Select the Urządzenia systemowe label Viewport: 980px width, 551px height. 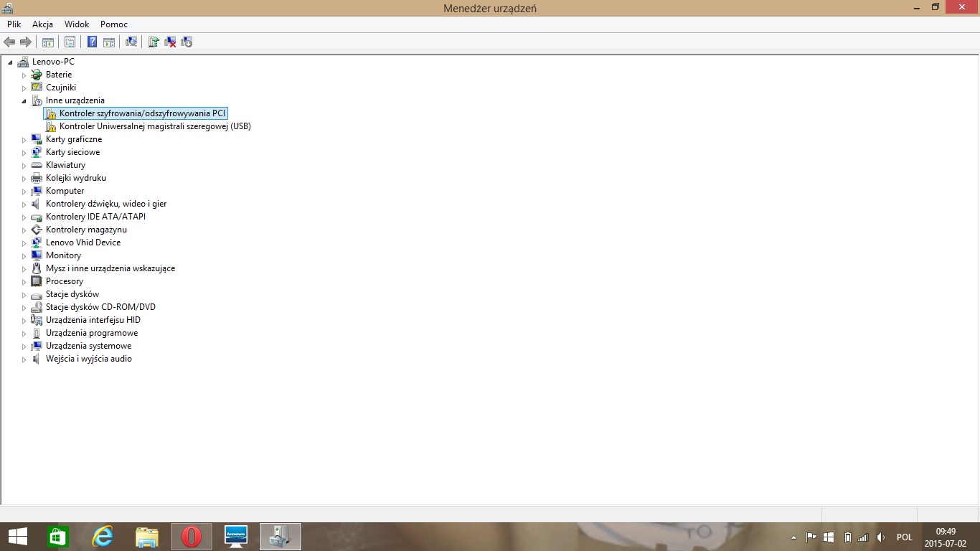(89, 346)
